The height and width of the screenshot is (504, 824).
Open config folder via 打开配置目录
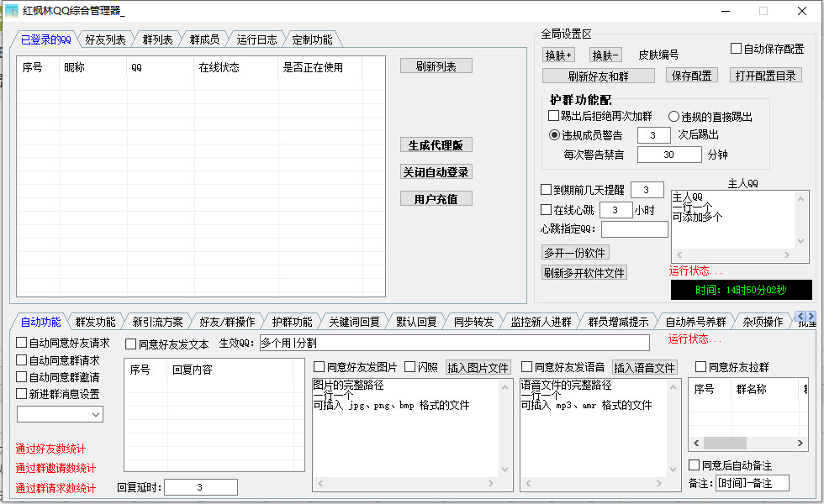[x=765, y=76]
